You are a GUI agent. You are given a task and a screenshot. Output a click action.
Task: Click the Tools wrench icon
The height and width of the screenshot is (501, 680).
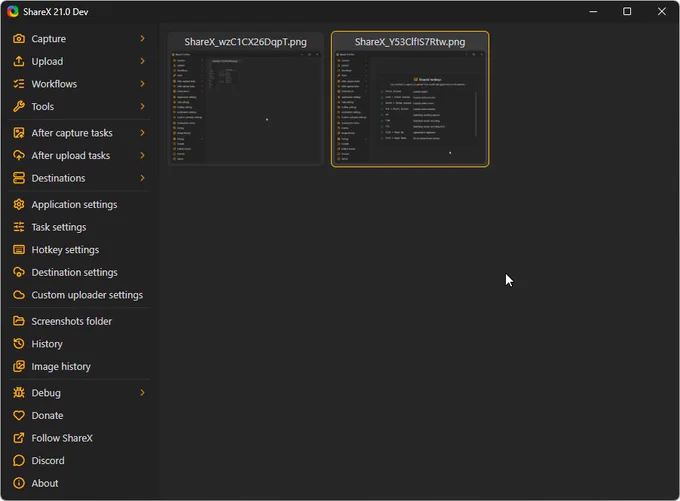[19, 106]
